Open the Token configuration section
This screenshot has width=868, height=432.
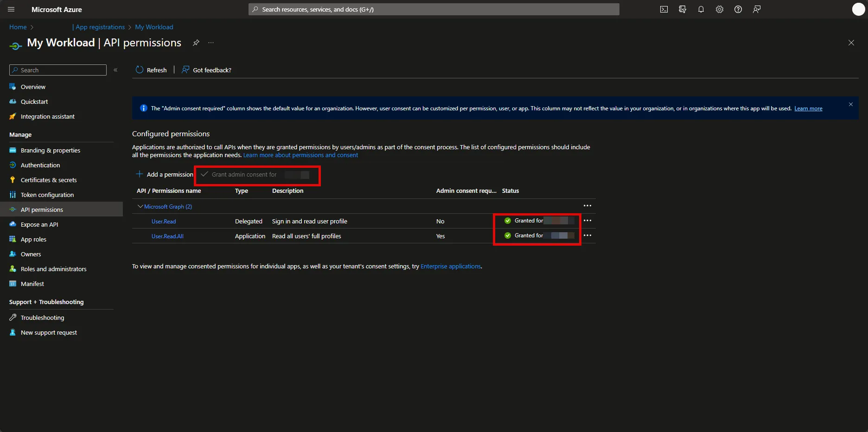click(x=47, y=195)
